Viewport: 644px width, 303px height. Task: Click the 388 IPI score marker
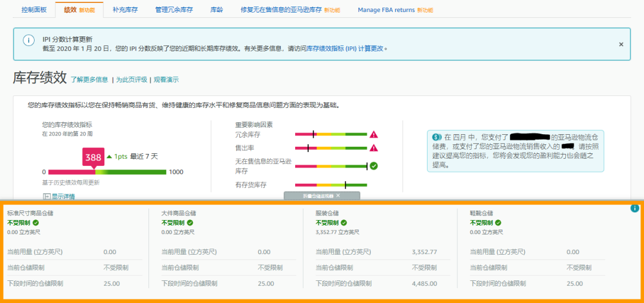93,157
